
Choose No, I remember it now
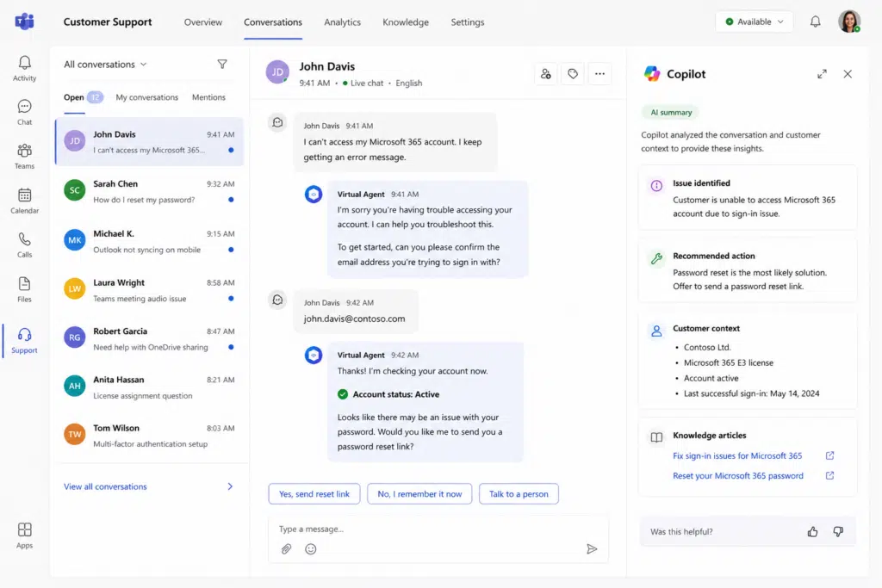click(419, 493)
